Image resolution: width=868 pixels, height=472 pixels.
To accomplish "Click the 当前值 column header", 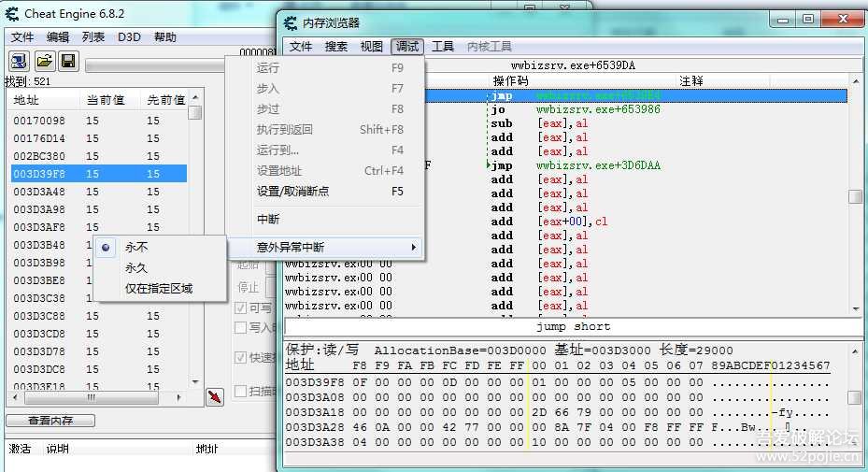I will (110, 100).
